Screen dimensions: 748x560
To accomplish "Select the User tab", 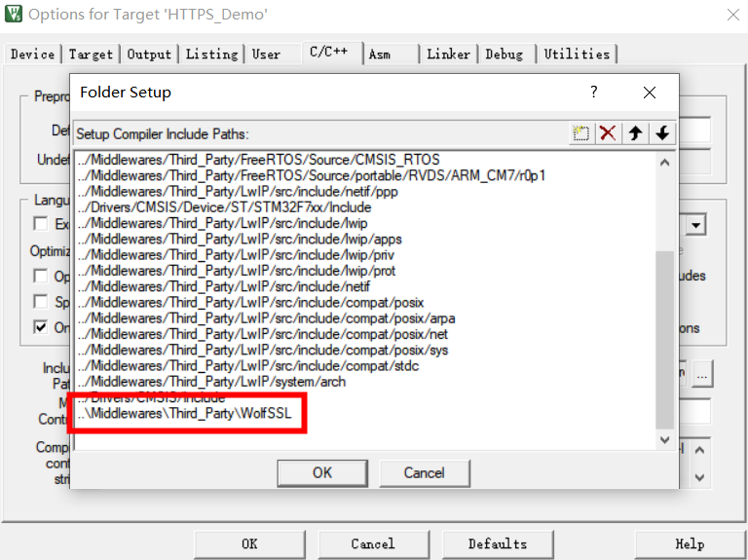I will coord(266,54).
